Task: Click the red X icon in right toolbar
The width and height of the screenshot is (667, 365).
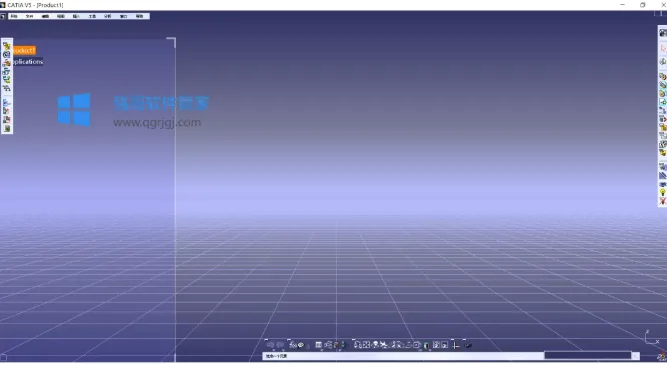Action: tap(663, 201)
